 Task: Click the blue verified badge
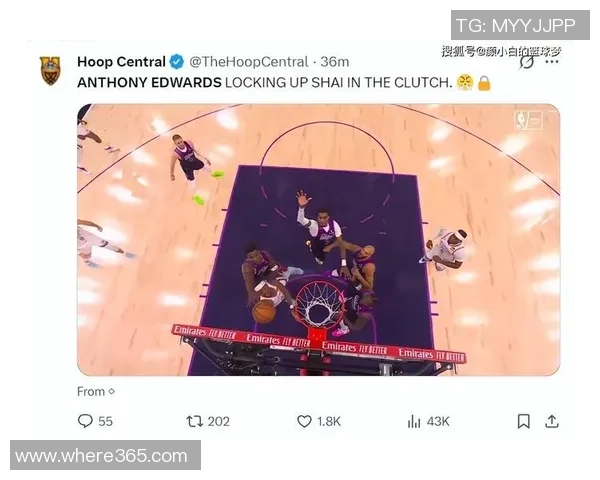click(176, 62)
